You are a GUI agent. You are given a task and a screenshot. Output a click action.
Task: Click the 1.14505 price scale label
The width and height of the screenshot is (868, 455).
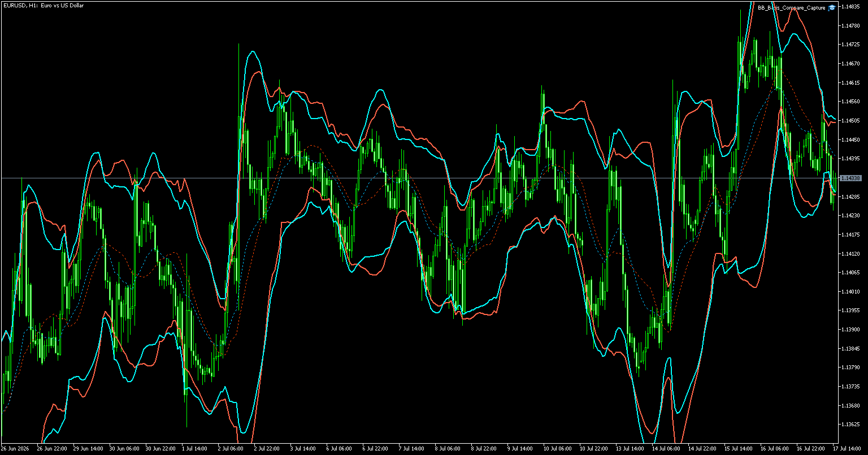[x=850, y=121]
